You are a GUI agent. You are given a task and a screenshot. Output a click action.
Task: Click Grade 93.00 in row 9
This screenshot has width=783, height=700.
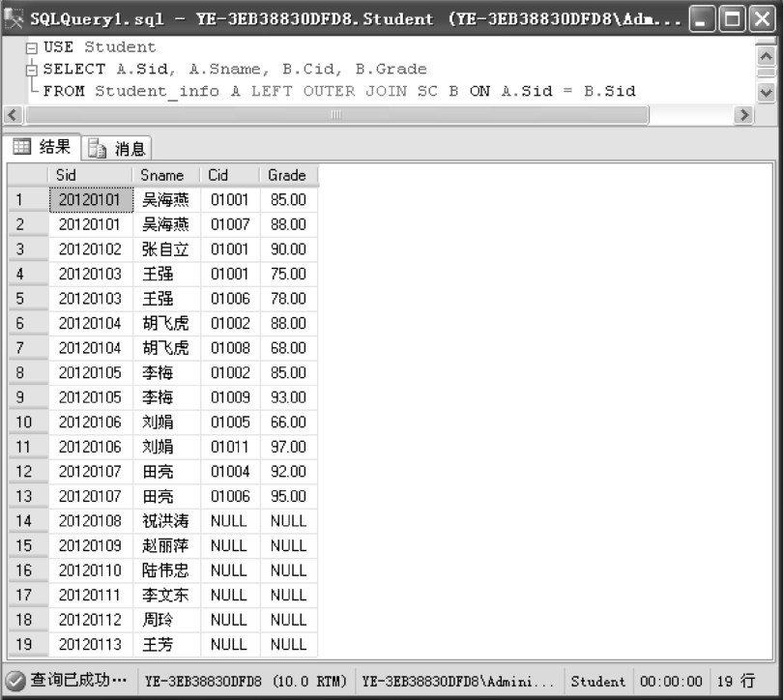click(x=289, y=397)
